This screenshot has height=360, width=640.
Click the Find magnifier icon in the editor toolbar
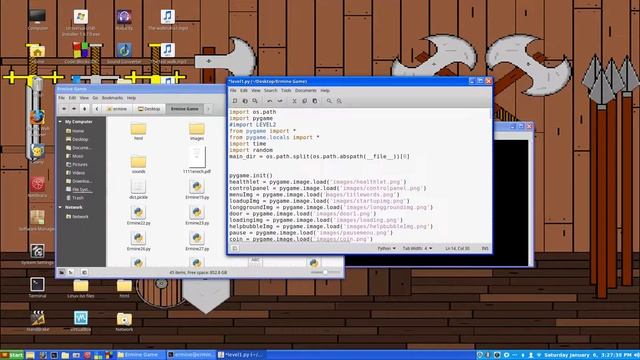329,101
